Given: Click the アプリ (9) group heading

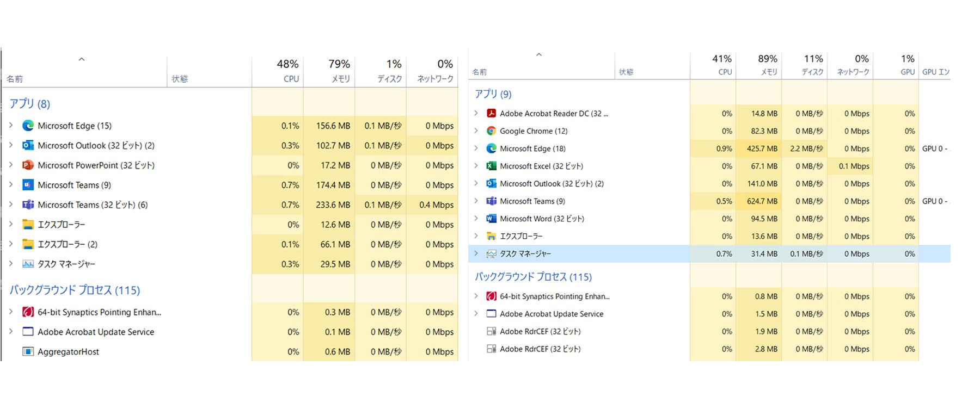Looking at the screenshot, I should point(493,94).
